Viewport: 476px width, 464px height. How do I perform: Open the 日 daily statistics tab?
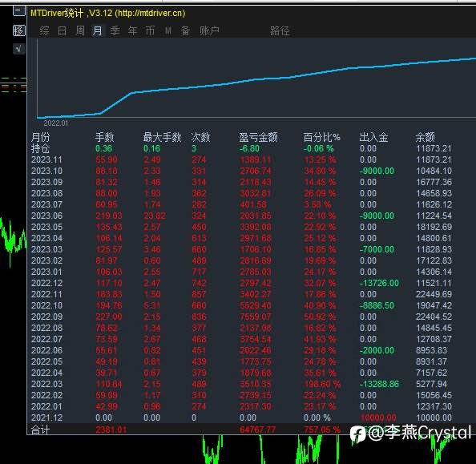point(62,30)
